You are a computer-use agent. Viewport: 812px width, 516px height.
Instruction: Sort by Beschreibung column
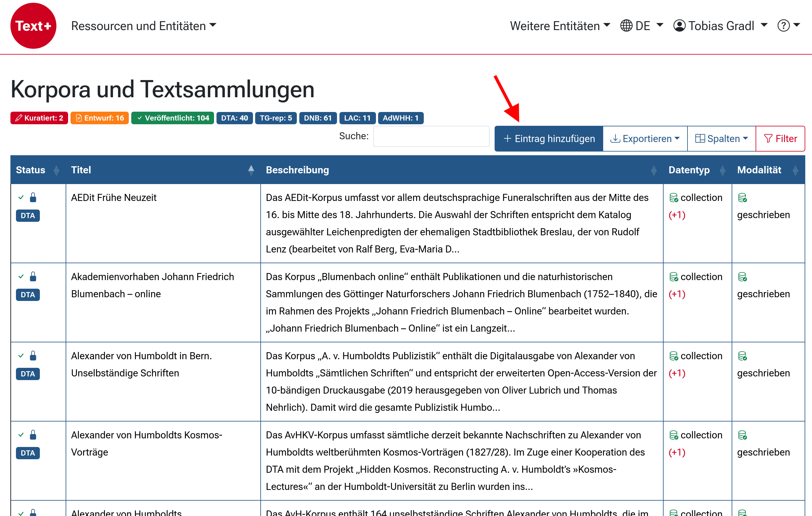pyautogui.click(x=462, y=170)
